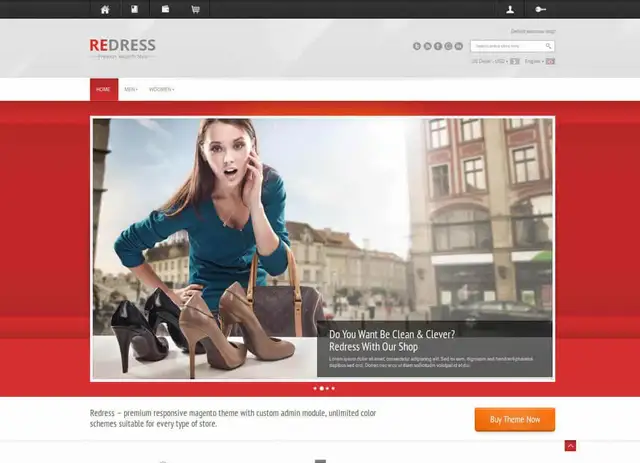
Task: Click the default welcome message text
Action: (x=533, y=31)
